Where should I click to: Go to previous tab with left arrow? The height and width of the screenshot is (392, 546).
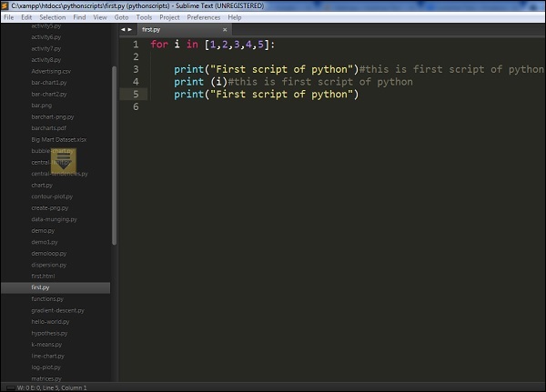pos(123,30)
